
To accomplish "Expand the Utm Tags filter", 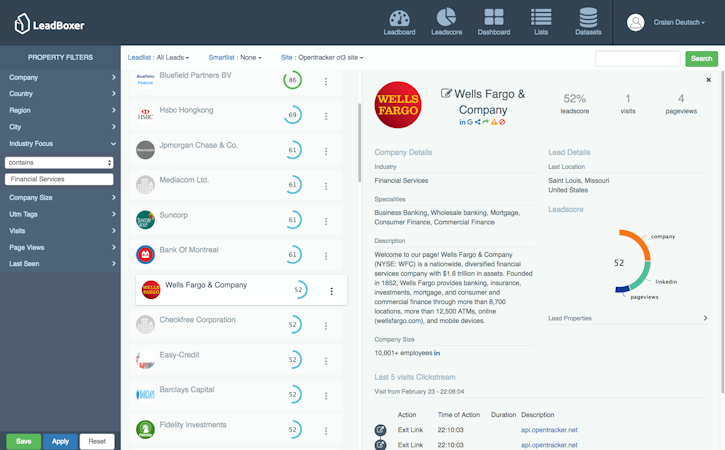I will tap(60, 214).
